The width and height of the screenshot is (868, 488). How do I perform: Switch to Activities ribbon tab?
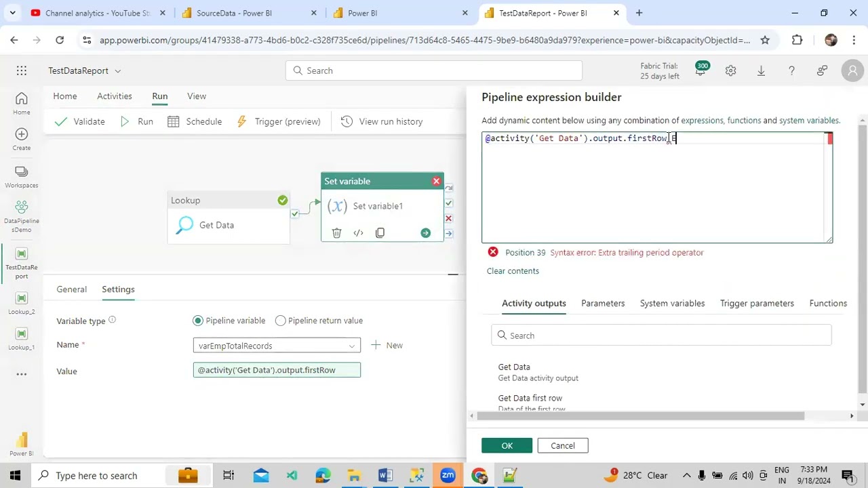tap(115, 96)
